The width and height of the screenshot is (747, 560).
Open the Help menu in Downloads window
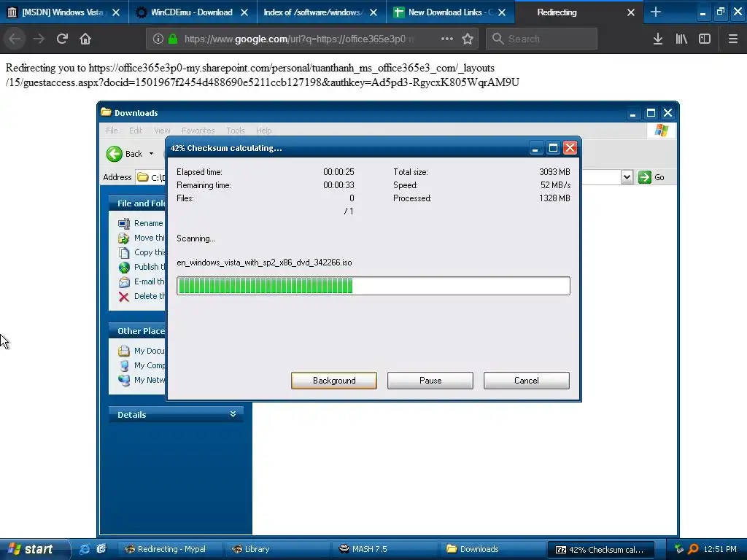[x=263, y=131]
